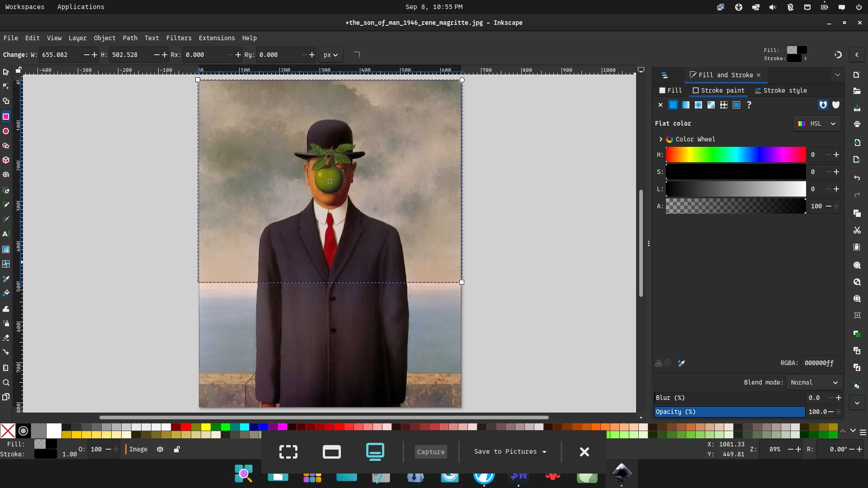Toggle the lock guides padlock at ruler corner

coord(19,70)
